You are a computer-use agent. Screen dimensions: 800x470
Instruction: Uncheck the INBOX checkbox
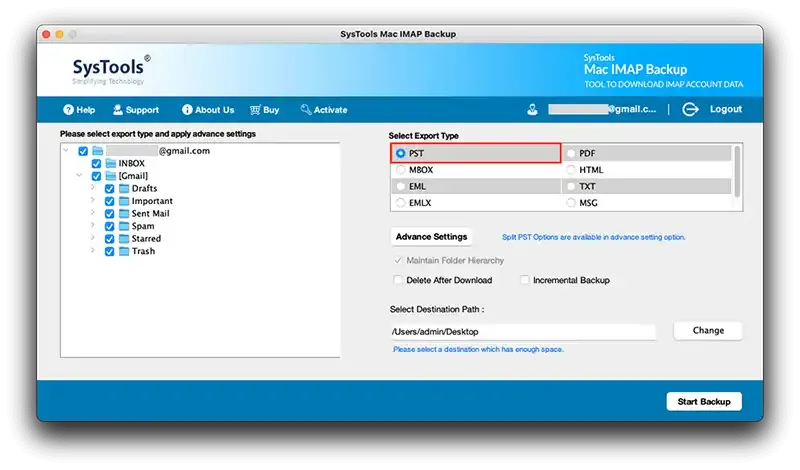tap(96, 164)
